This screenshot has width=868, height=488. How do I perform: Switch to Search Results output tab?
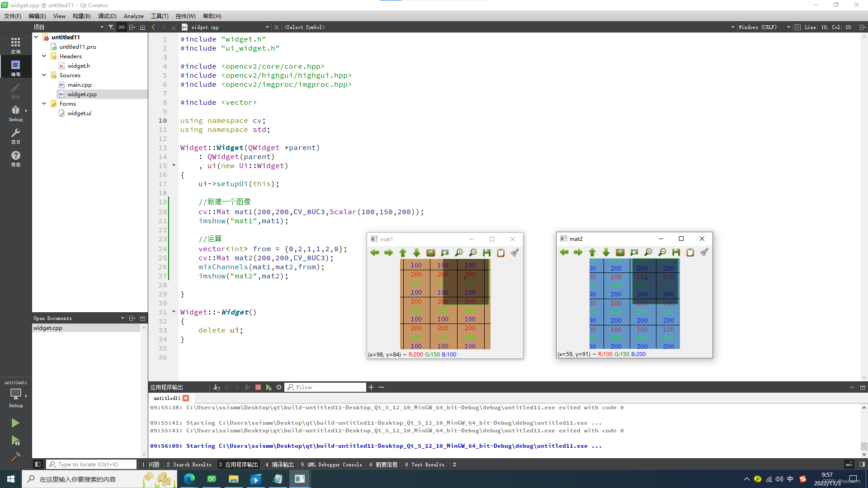tap(189, 465)
